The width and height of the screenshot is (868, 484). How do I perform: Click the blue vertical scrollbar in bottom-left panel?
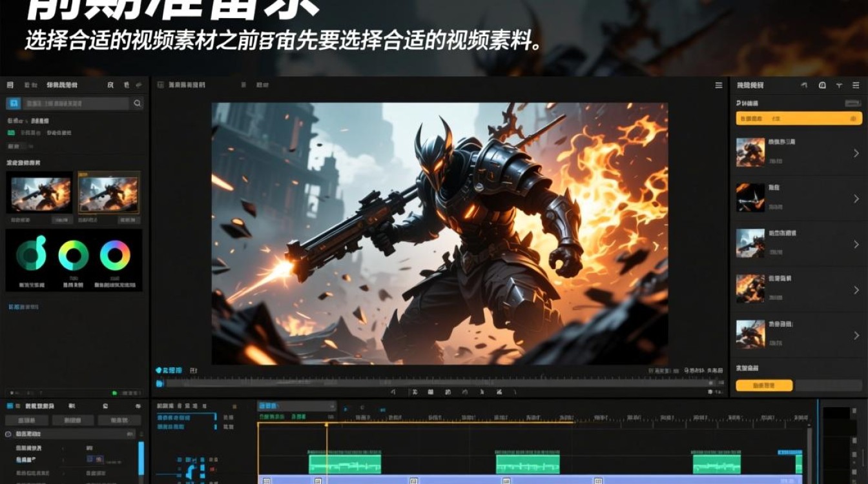click(141, 458)
